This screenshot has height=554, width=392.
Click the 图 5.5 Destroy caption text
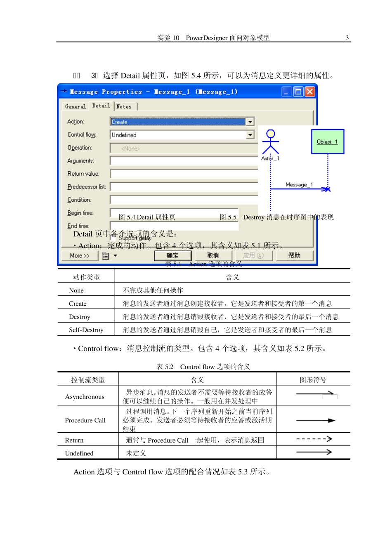click(277, 217)
